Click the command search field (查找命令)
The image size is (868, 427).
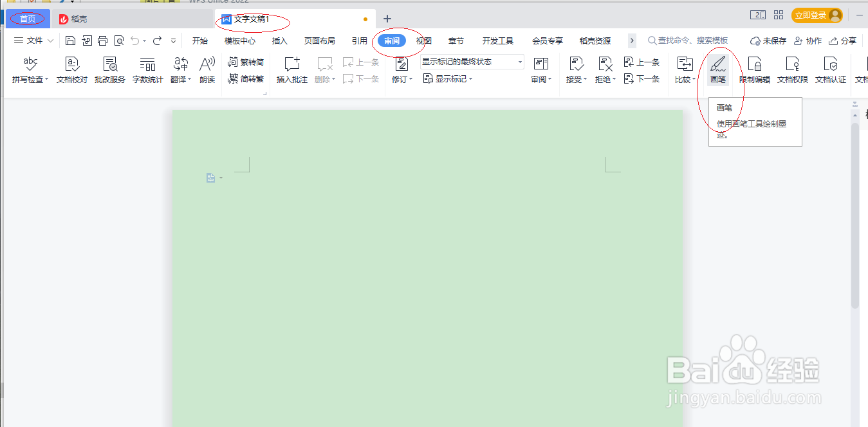pyautogui.click(x=688, y=41)
